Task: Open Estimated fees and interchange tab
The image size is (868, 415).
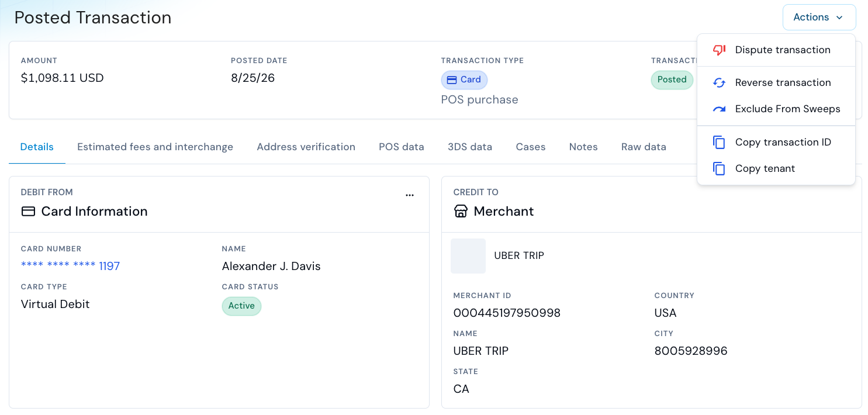Action: (x=155, y=147)
